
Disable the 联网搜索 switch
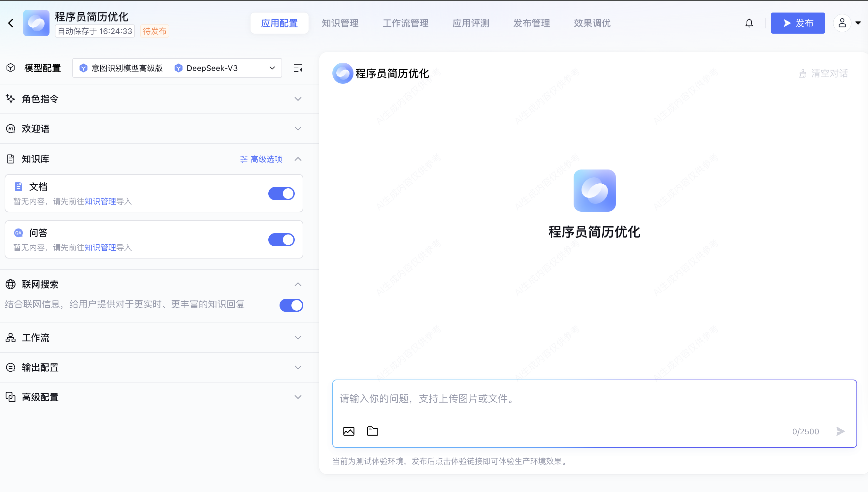coord(291,305)
